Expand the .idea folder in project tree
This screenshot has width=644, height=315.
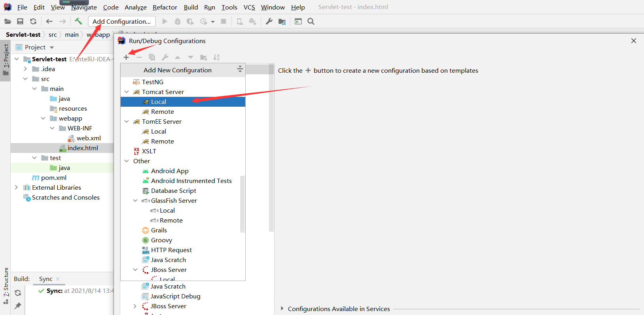point(25,69)
